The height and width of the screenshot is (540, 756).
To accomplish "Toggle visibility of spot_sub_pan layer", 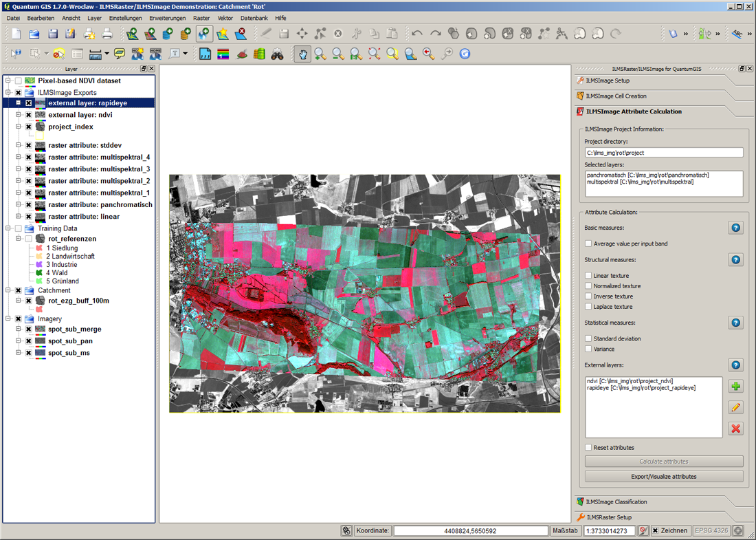I will coord(29,341).
